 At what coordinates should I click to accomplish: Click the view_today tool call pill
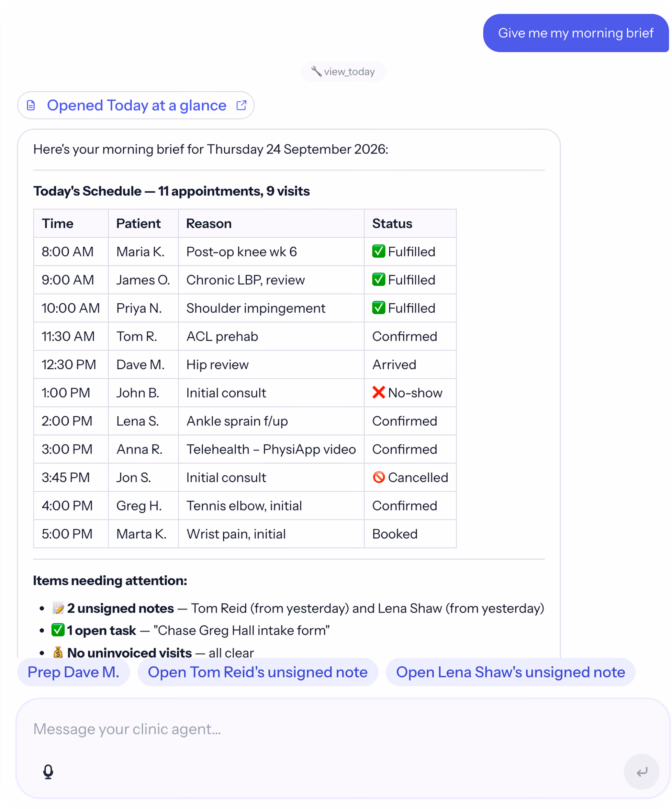click(343, 72)
